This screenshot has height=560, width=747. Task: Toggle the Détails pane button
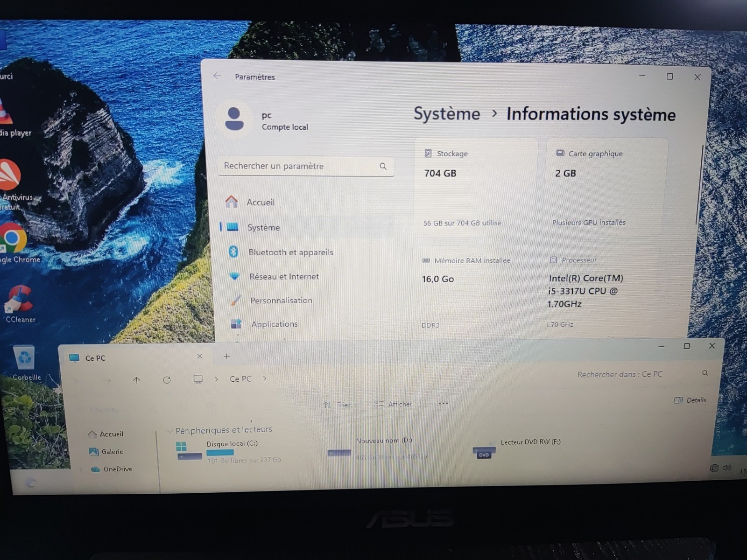690,400
